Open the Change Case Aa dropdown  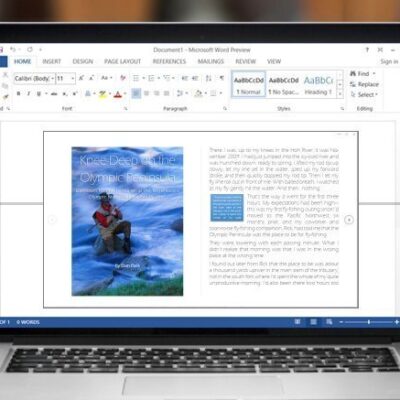coord(106,78)
